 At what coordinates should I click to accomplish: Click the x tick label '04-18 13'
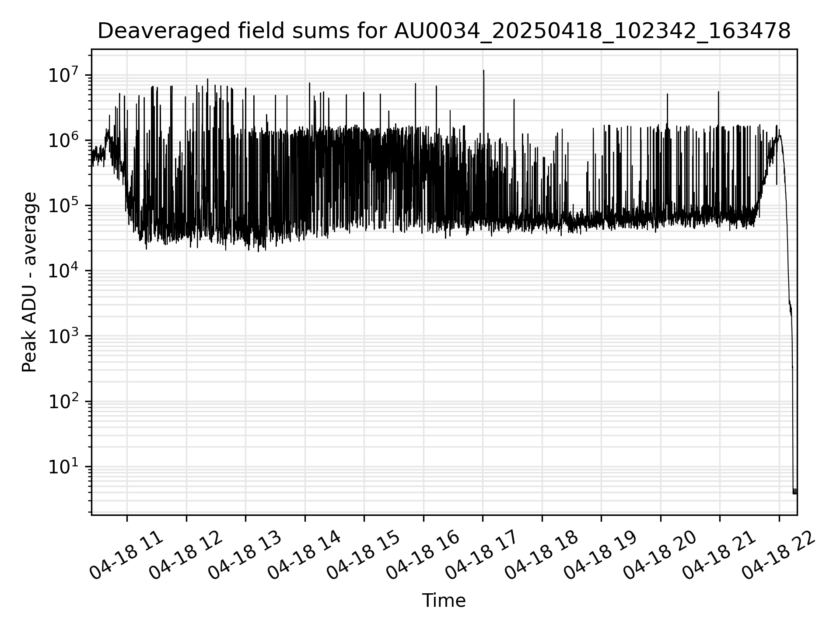point(245,555)
